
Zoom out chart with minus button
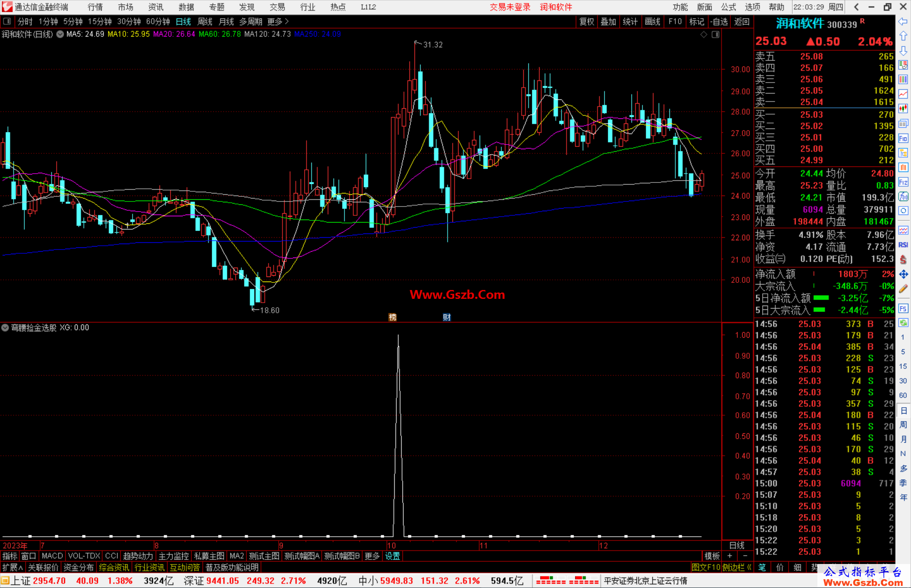click(x=745, y=556)
